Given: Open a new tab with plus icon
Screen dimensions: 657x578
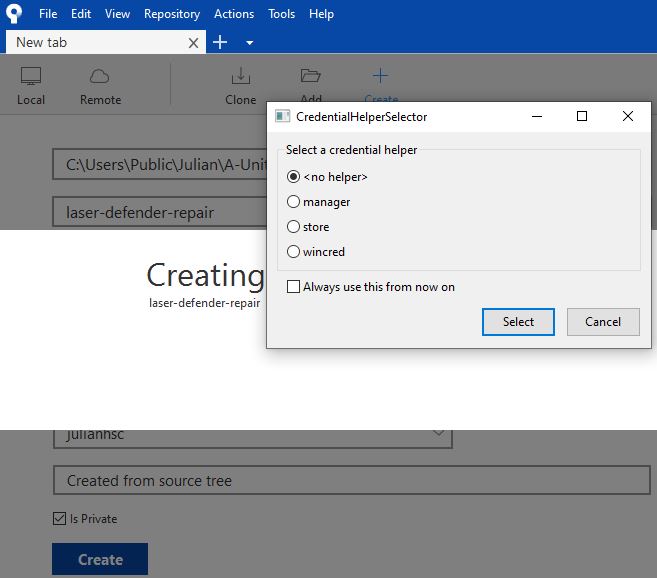Looking at the screenshot, I should click(220, 42).
